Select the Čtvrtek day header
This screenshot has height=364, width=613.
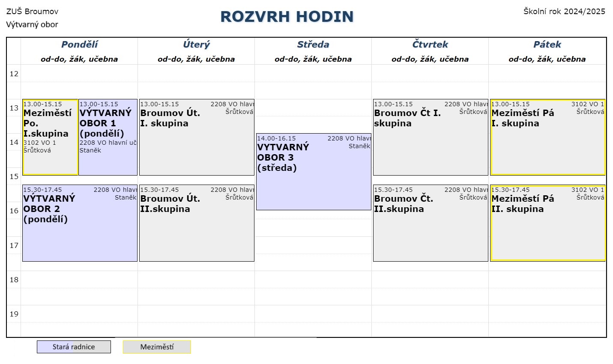(430, 45)
